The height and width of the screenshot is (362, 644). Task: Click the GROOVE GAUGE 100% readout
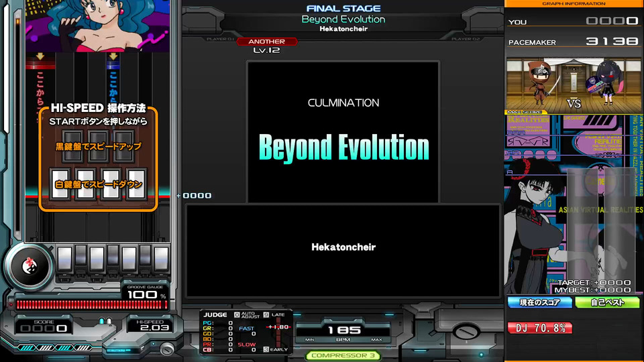click(145, 292)
